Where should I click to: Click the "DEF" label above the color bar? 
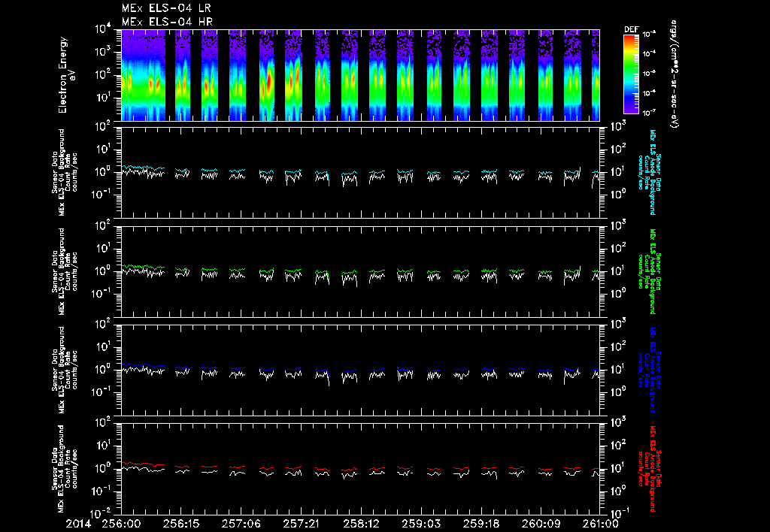[x=631, y=29]
